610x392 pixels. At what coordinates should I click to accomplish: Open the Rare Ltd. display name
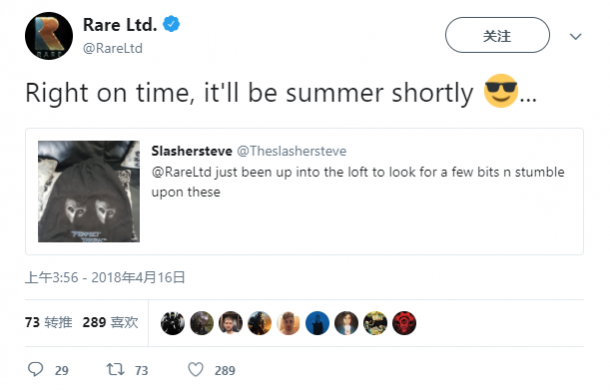(x=120, y=24)
